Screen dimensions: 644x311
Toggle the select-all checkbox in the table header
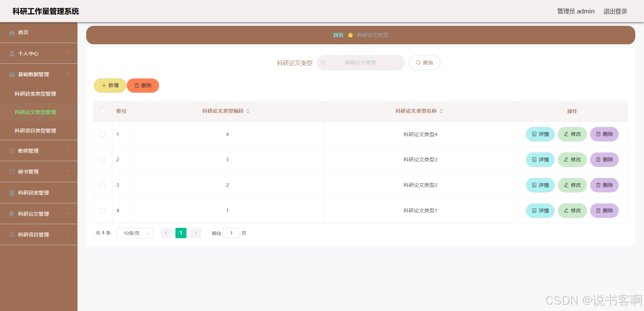pyautogui.click(x=103, y=111)
